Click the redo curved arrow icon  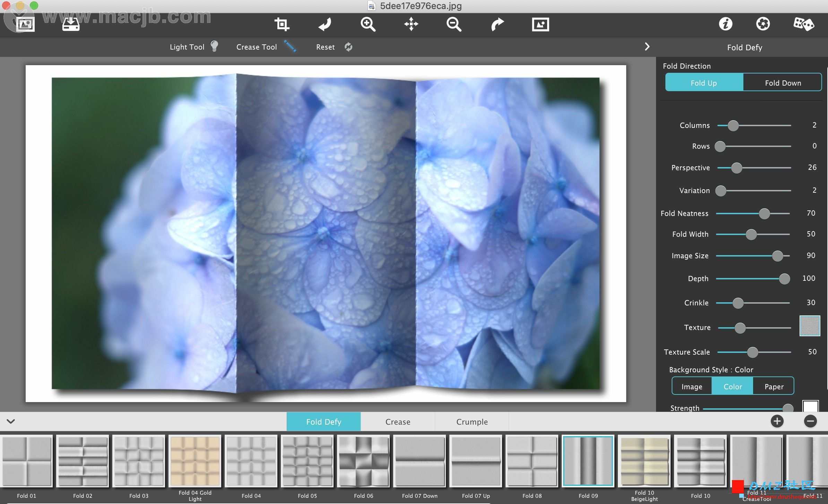coord(497,24)
